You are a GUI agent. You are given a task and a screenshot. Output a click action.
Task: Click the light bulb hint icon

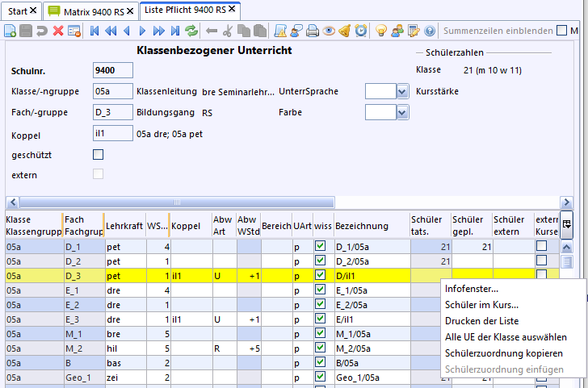pyautogui.click(x=381, y=31)
